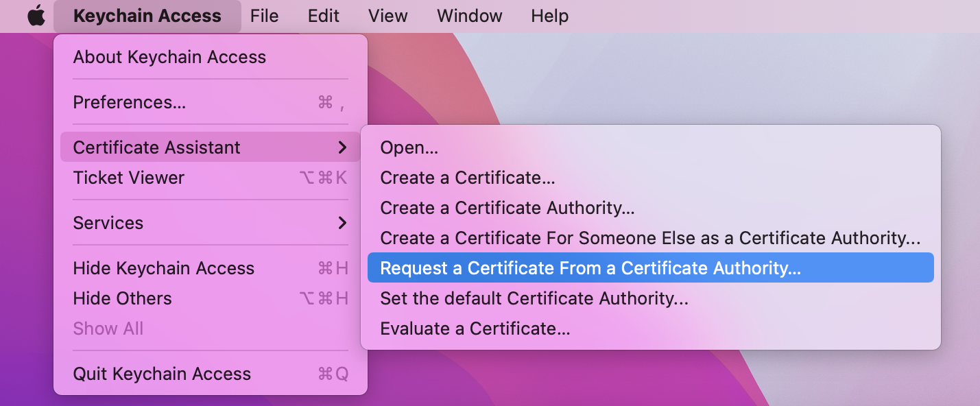Quit Keychain Access

coord(163,374)
